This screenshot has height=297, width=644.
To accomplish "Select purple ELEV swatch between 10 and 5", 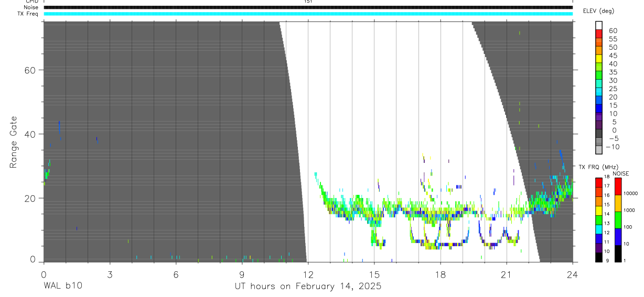I will (x=598, y=117).
